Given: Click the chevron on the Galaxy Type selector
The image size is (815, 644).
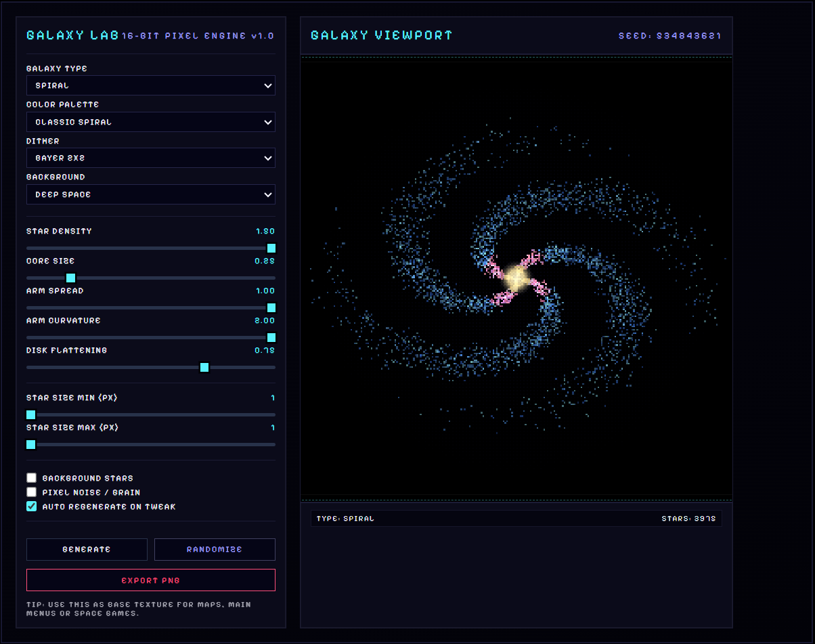Looking at the screenshot, I should click(x=267, y=85).
